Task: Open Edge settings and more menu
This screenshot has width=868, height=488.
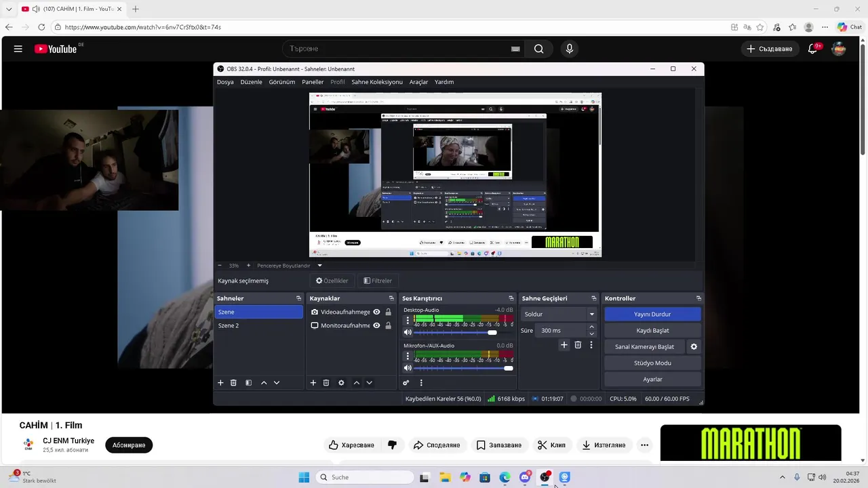Action: pyautogui.click(x=825, y=27)
